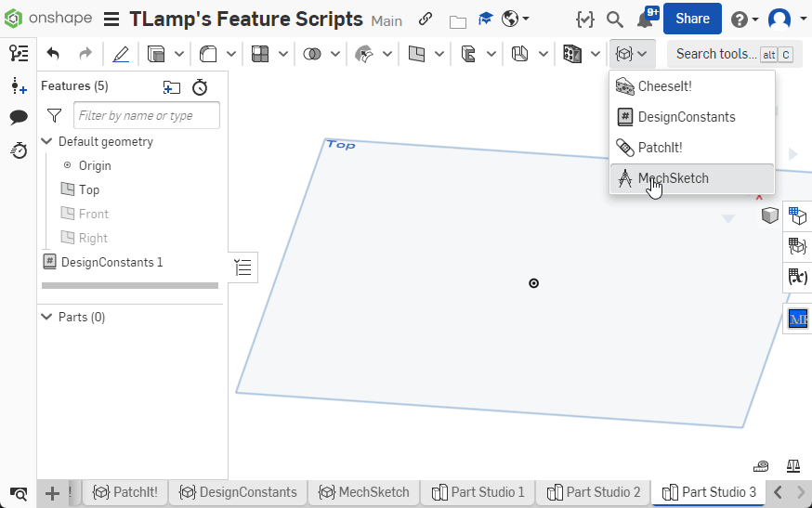Click the Filter by name or type field
The width and height of the screenshot is (812, 508).
(x=147, y=115)
